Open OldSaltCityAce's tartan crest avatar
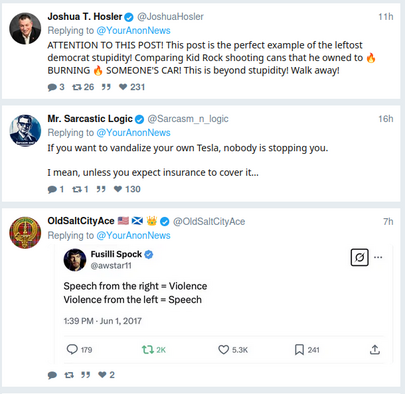This screenshot has height=394, width=405. tap(25, 233)
